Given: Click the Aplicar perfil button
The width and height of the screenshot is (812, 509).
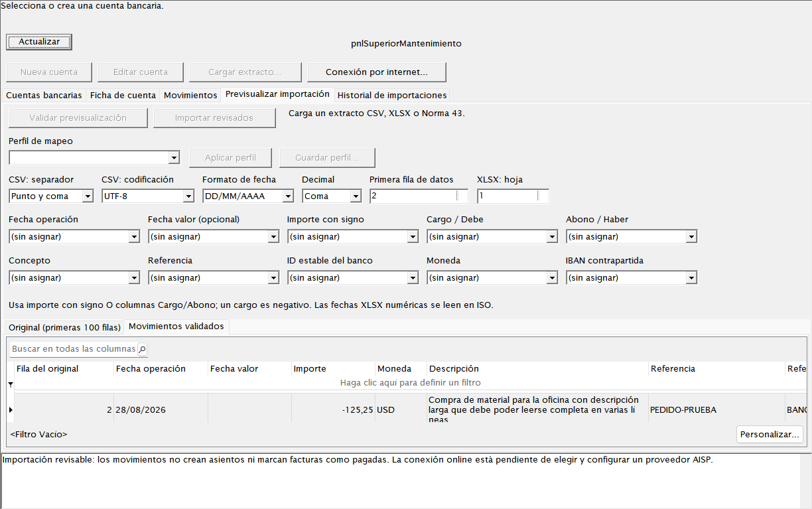Looking at the screenshot, I should 231,158.
